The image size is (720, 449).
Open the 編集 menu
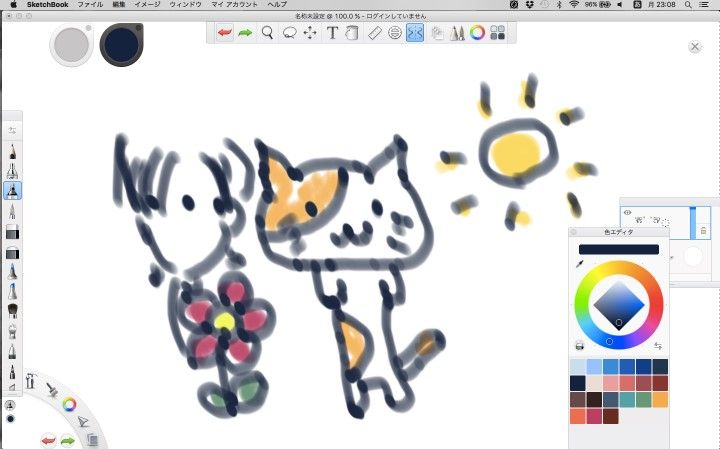point(119,5)
